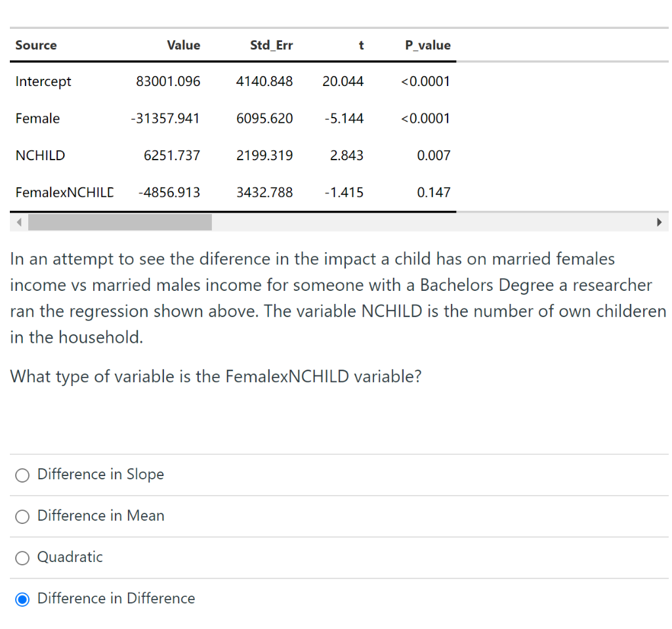
Task: Click the p-value 0.147
Action: click(x=434, y=192)
